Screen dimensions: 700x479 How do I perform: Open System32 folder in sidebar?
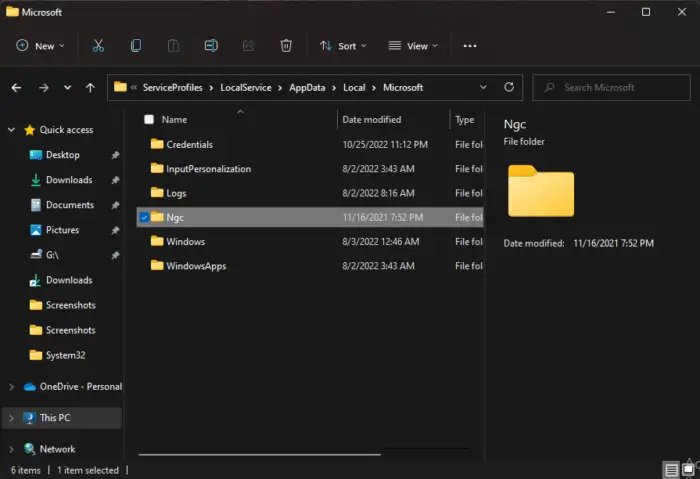[x=65, y=355]
